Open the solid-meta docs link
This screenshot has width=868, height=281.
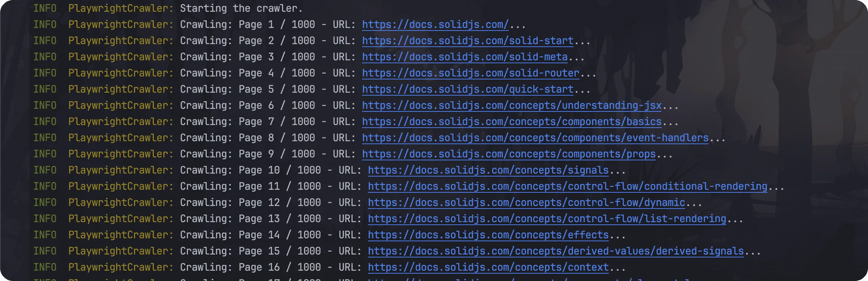[465, 57]
